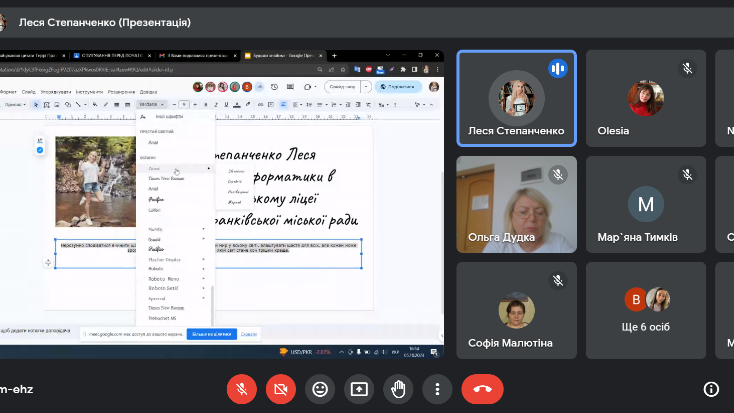Open the font family dropdown in toolbar
The height and width of the screenshot is (413, 734).
coord(150,104)
